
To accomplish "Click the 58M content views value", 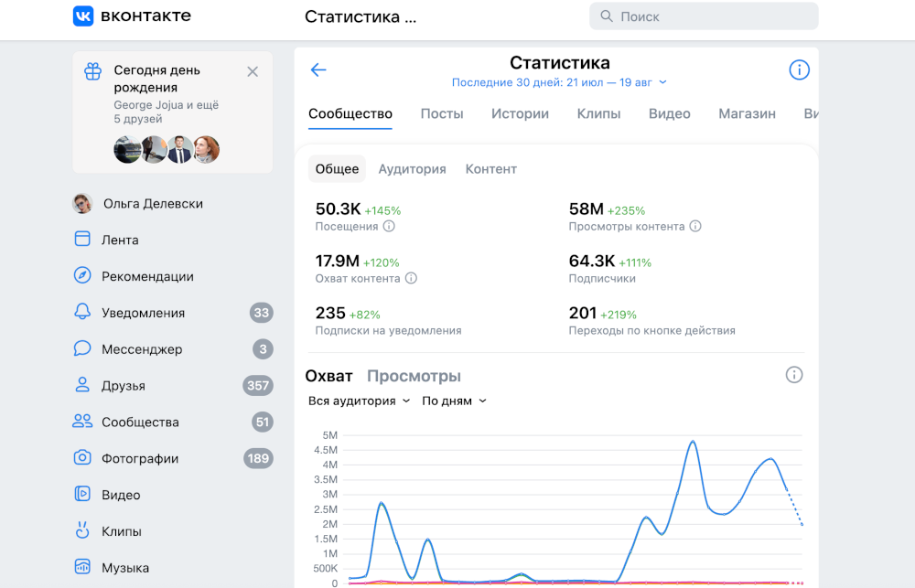I will (x=586, y=208).
